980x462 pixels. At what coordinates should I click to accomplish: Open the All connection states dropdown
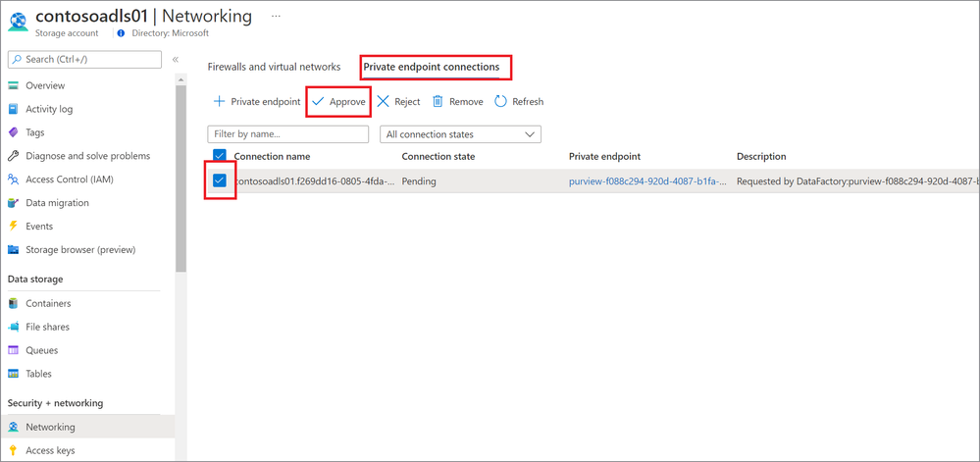[x=461, y=134]
